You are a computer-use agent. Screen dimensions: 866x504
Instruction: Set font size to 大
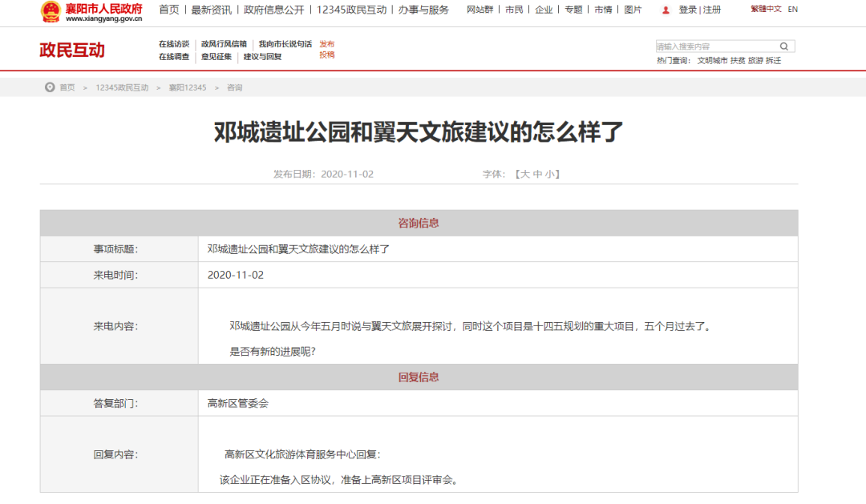[x=525, y=174]
